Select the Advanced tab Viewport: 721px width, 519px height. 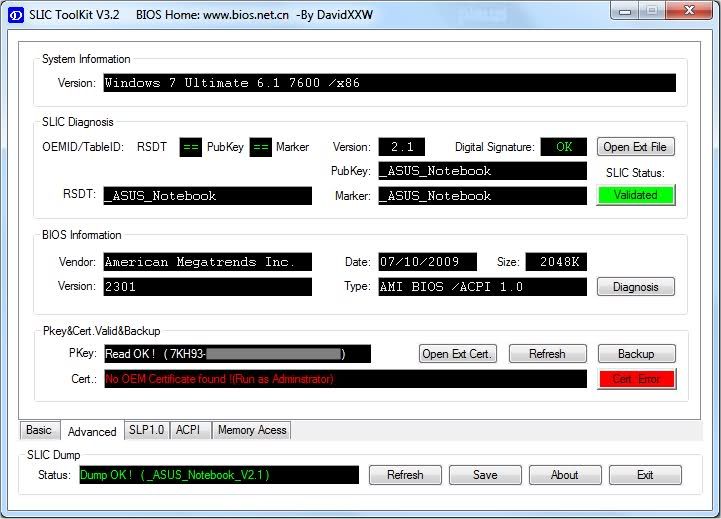tap(92, 431)
